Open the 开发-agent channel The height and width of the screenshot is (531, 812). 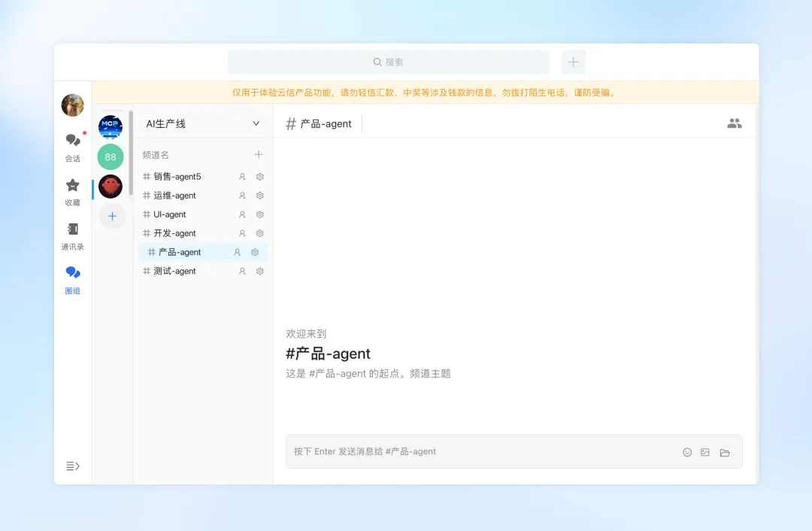click(174, 233)
